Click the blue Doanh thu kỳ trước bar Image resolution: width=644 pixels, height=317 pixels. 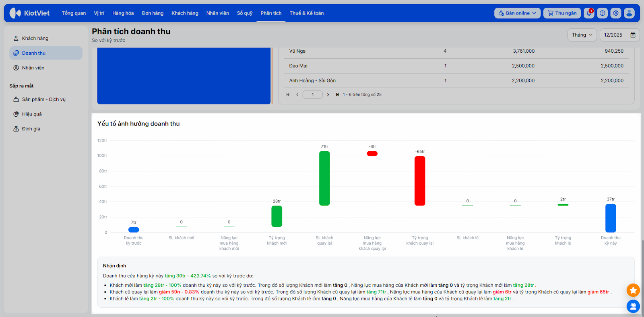(134, 230)
